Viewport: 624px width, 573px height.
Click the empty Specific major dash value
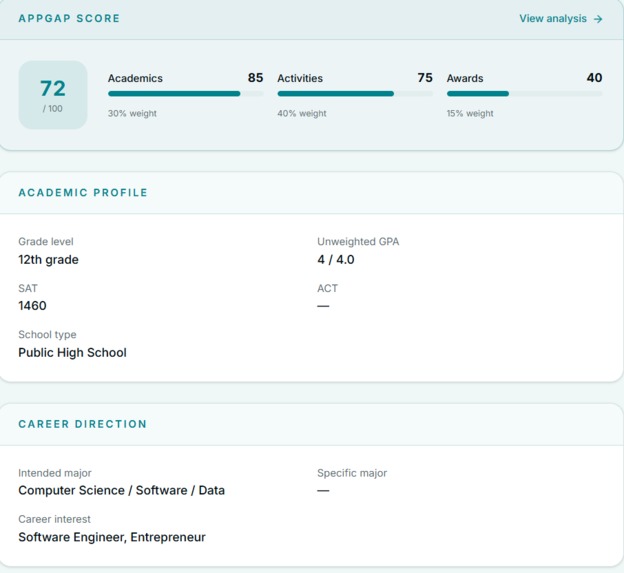tap(323, 491)
